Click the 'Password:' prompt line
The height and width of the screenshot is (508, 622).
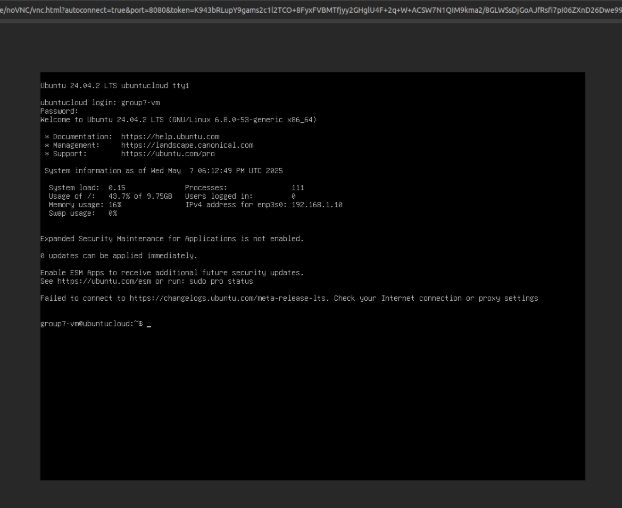[x=60, y=111]
